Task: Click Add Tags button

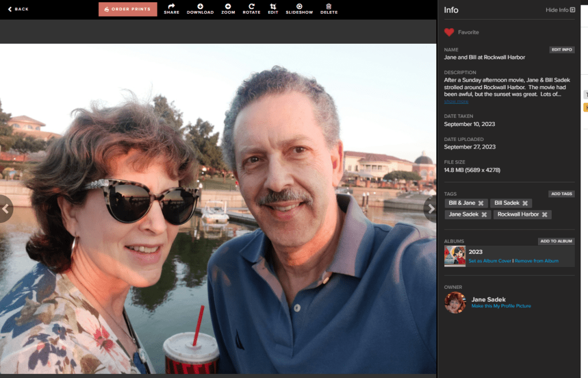Action: 561,194
